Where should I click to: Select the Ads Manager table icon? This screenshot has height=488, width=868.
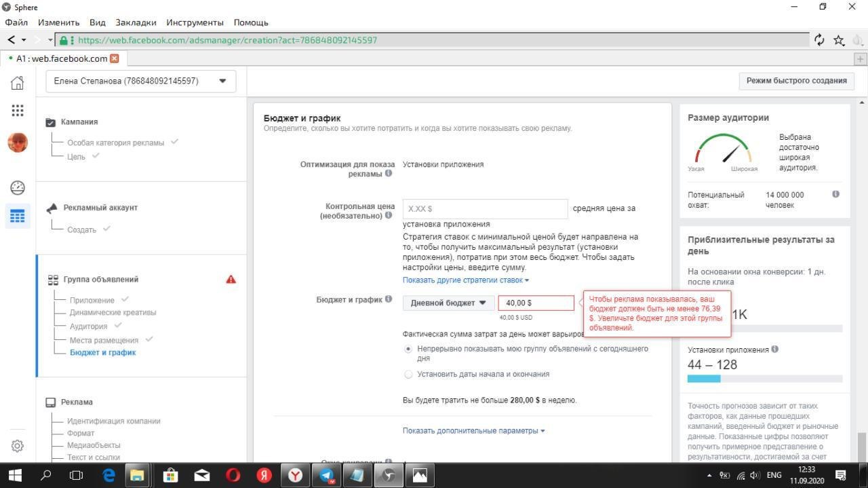18,217
